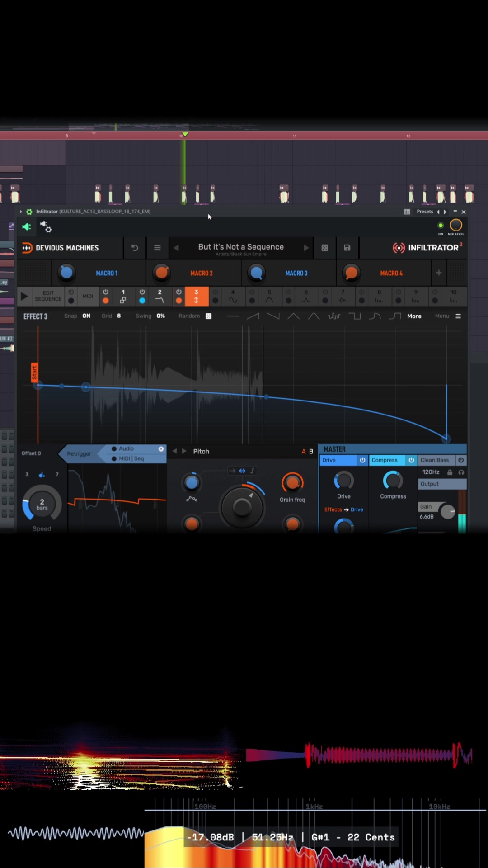The width and height of the screenshot is (488, 868).
Task: Click the Mix Level knob in wrapper
Action: tap(456, 225)
